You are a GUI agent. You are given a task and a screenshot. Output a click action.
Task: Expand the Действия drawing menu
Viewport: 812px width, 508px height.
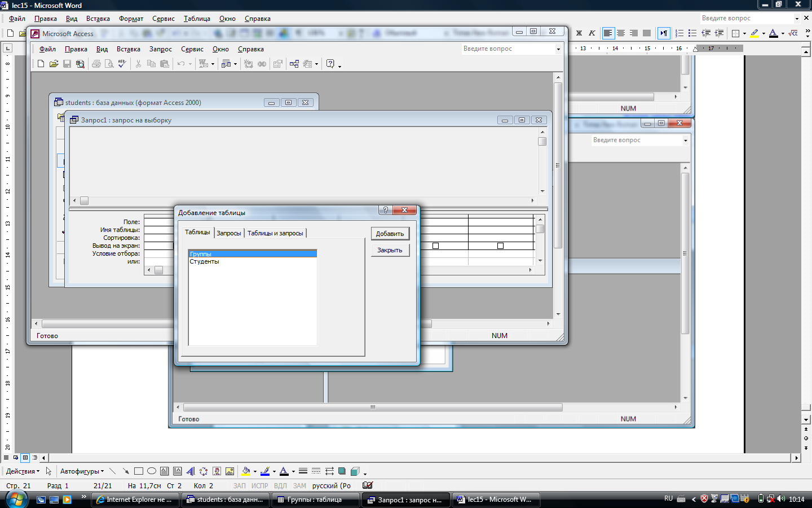(23, 471)
